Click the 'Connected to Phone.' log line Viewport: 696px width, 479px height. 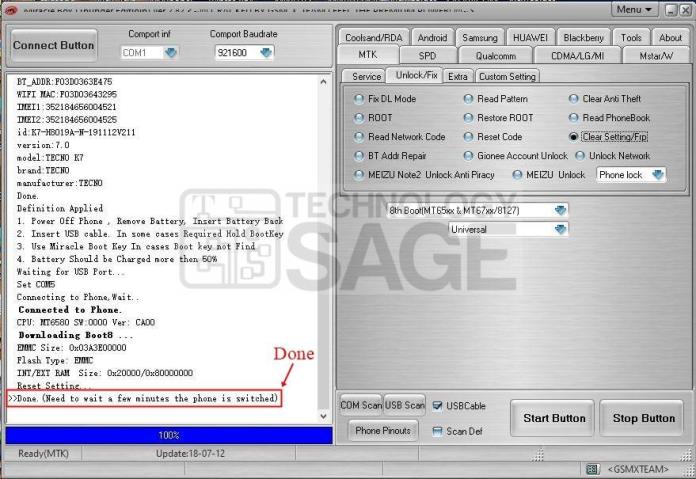click(70, 310)
